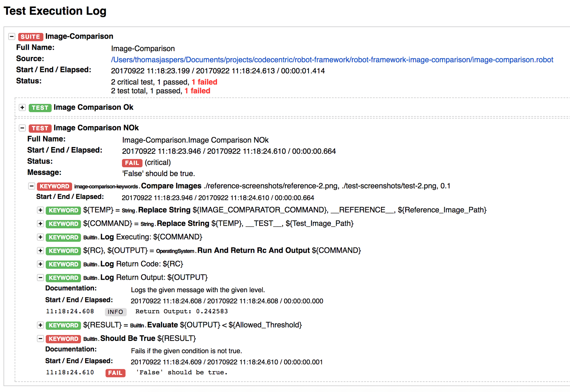The height and width of the screenshot is (392, 570).
Task: Click the INFO level badge in the log message
Action: coord(115,312)
